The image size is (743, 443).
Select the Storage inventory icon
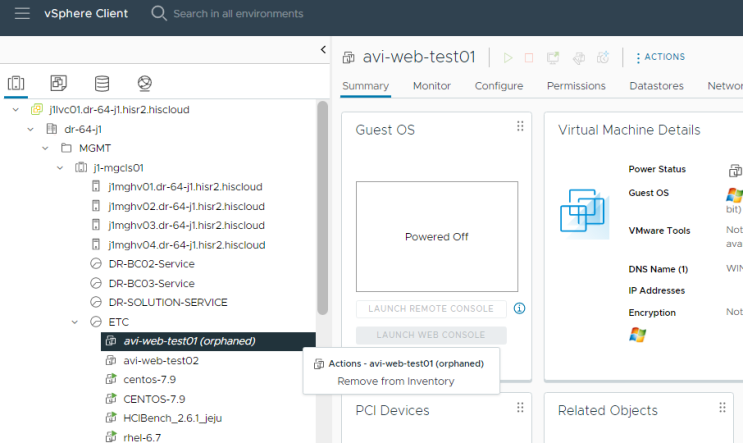[x=101, y=83]
